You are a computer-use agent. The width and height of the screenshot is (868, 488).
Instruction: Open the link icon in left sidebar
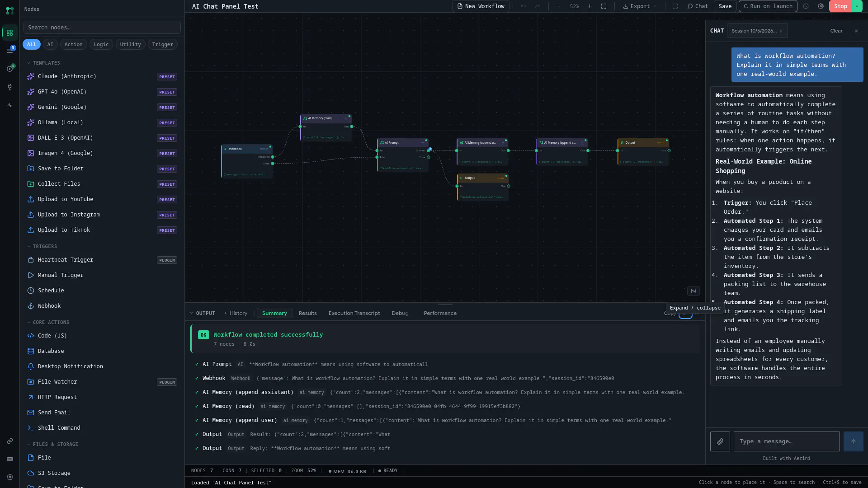pos(9,441)
